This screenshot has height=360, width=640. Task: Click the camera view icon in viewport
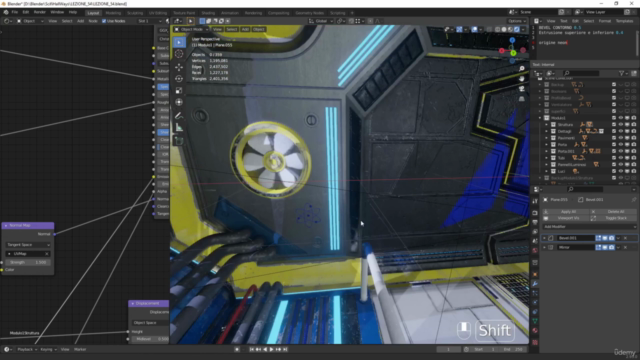522,89
